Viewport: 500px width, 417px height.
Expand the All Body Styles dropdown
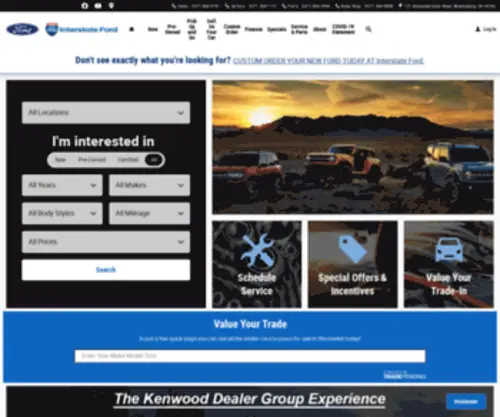[62, 213]
